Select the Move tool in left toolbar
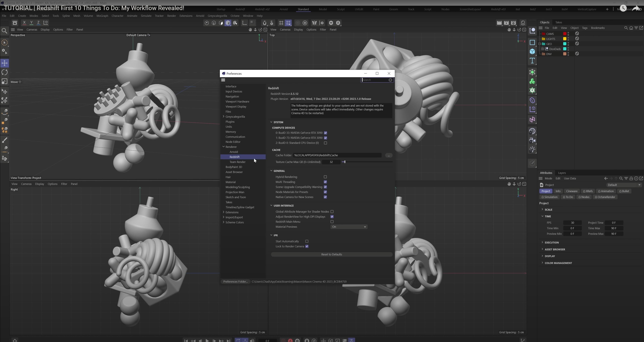The width and height of the screenshot is (644, 342). [x=5, y=63]
